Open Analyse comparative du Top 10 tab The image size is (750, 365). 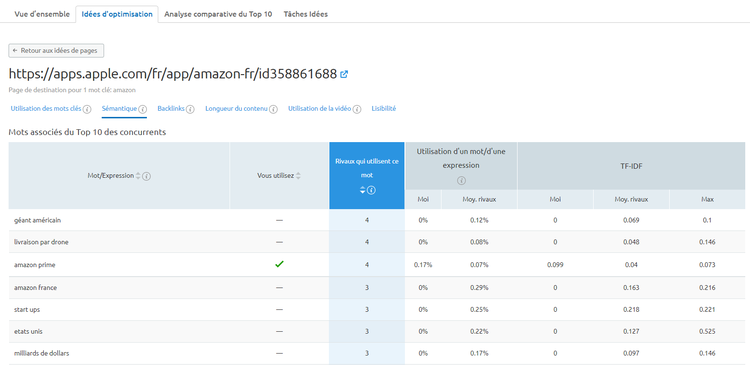pyautogui.click(x=218, y=14)
